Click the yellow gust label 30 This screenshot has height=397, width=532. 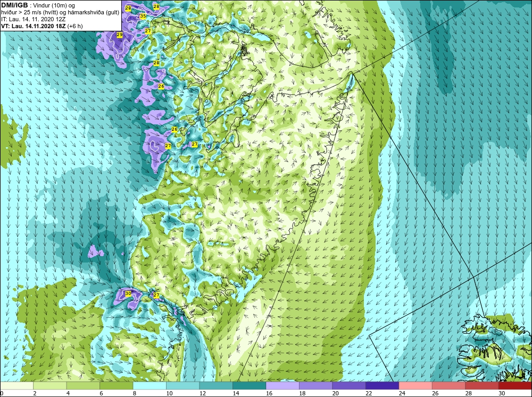(x=128, y=293)
